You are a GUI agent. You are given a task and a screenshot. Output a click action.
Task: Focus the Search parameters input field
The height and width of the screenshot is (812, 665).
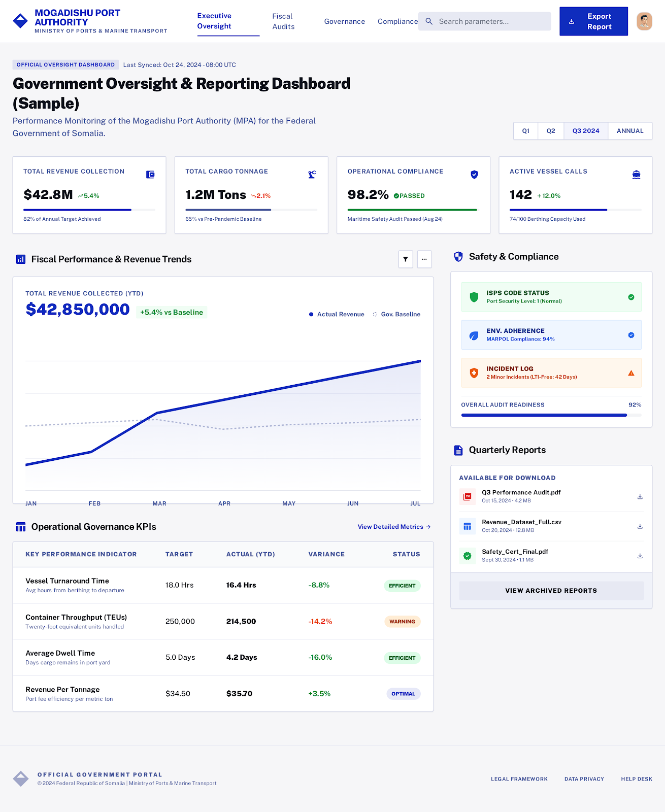coord(491,21)
